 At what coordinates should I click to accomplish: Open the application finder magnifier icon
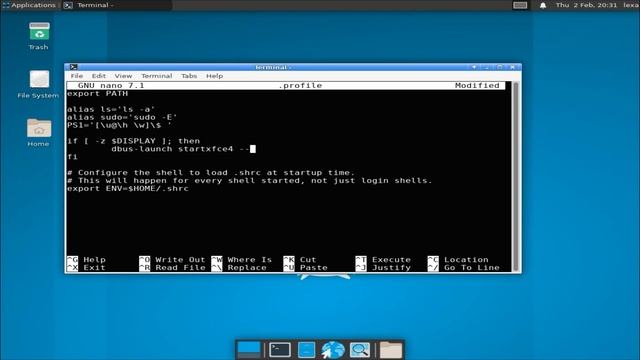[x=359, y=350]
